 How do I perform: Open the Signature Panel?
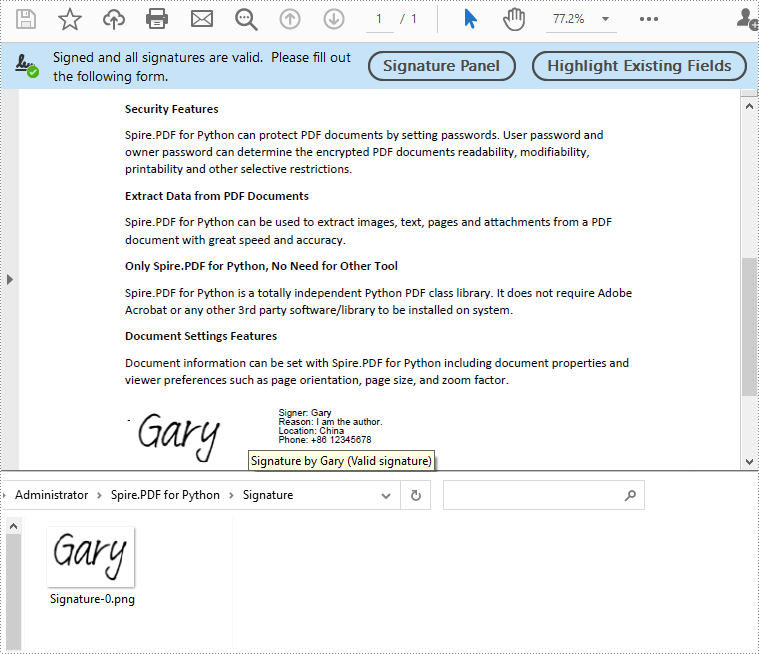click(x=441, y=66)
